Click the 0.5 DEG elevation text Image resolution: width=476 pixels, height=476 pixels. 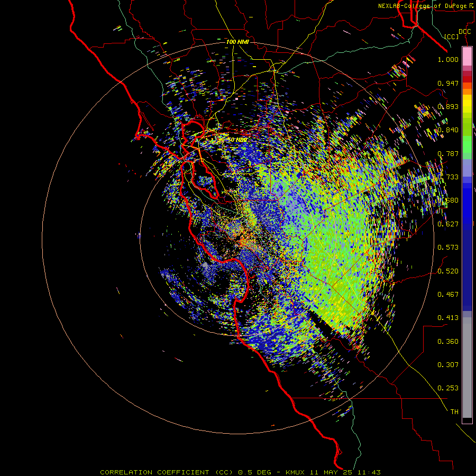(254, 472)
